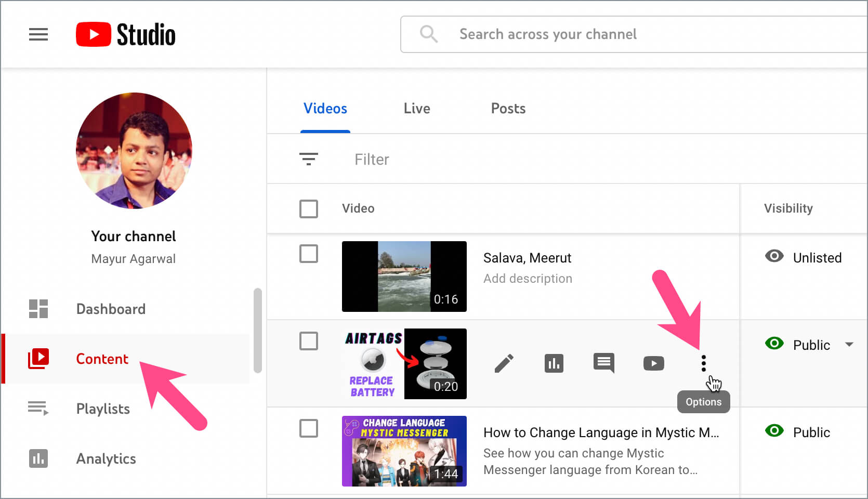
Task: Click the filter lines icon
Action: pos(309,159)
